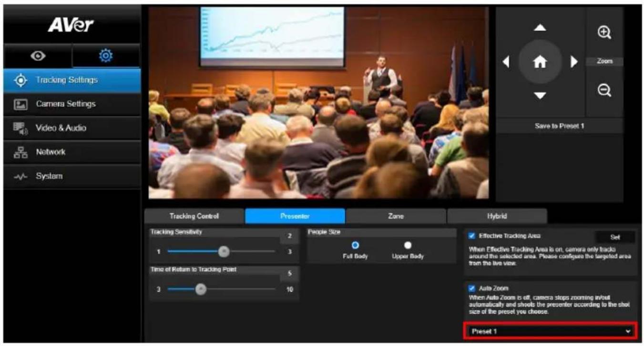Switch to the Tracking Control tab

coord(194,216)
